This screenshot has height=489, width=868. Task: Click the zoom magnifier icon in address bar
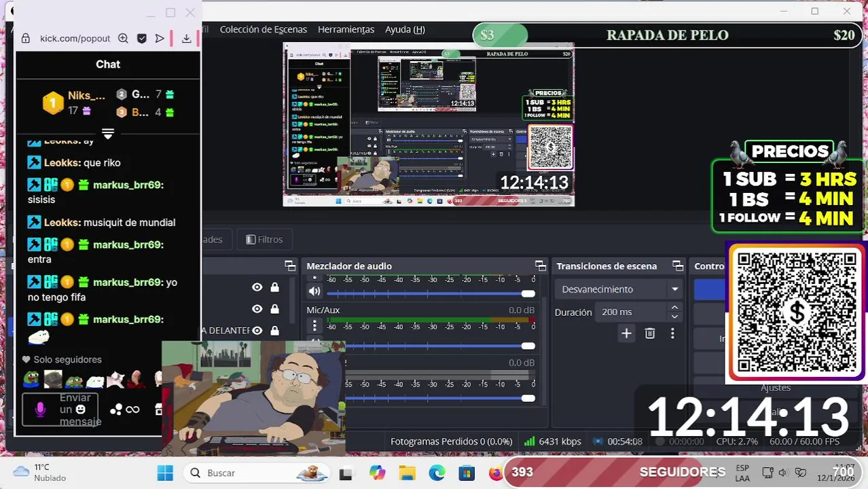point(123,39)
